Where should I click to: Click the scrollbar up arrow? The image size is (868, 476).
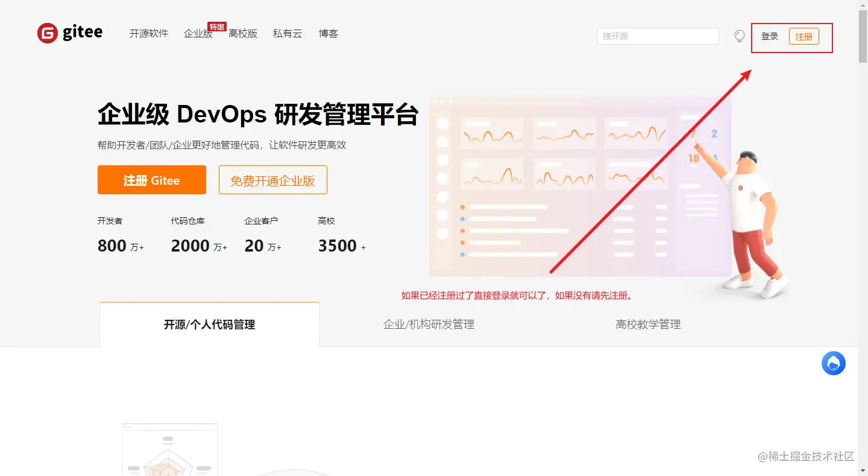(863, 5)
